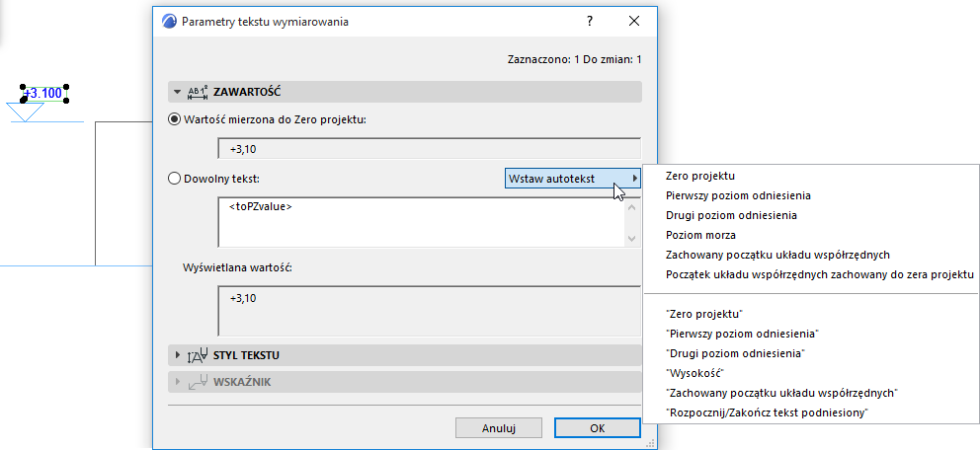The width and height of the screenshot is (980, 450).
Task: Click the custom text box's scroll down arrow
Action: pyautogui.click(x=633, y=239)
